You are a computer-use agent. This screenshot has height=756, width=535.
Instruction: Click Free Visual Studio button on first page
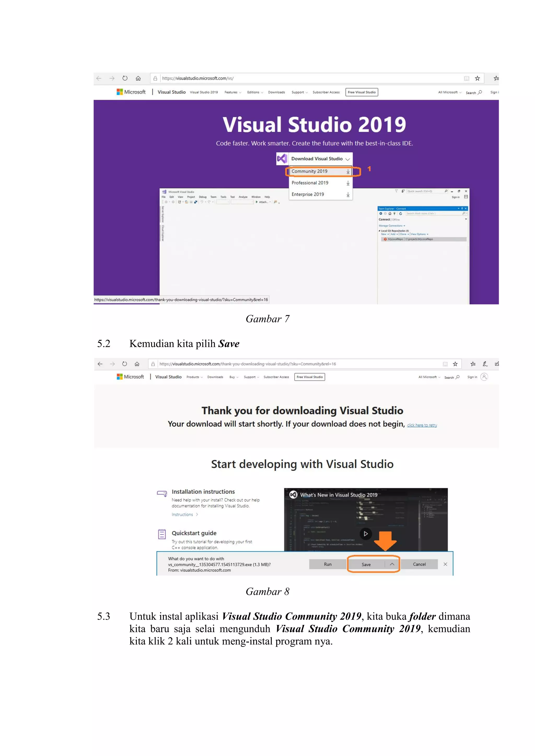tap(362, 92)
